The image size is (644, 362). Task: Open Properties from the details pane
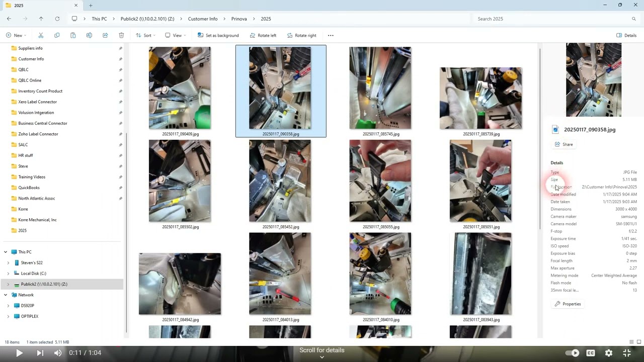pyautogui.click(x=568, y=304)
